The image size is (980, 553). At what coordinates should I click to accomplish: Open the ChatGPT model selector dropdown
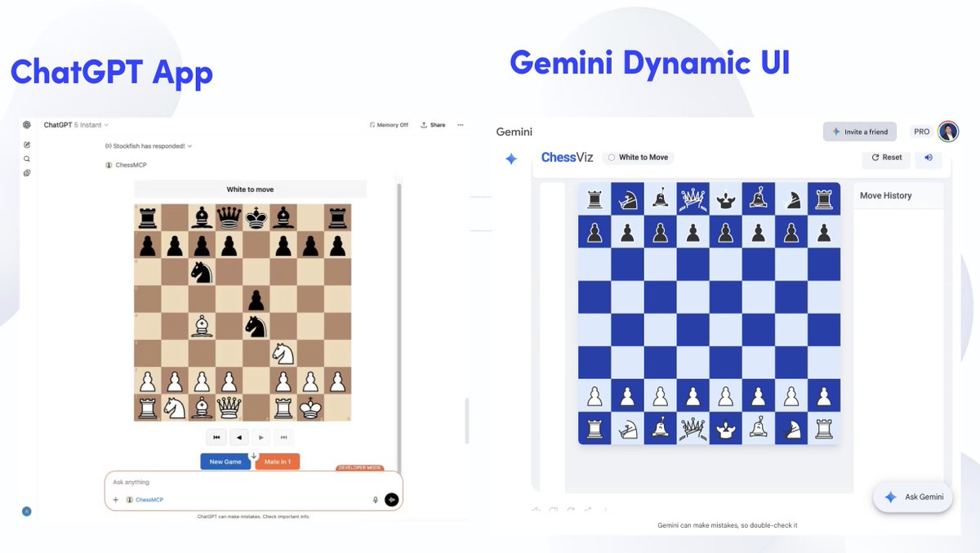(76, 125)
